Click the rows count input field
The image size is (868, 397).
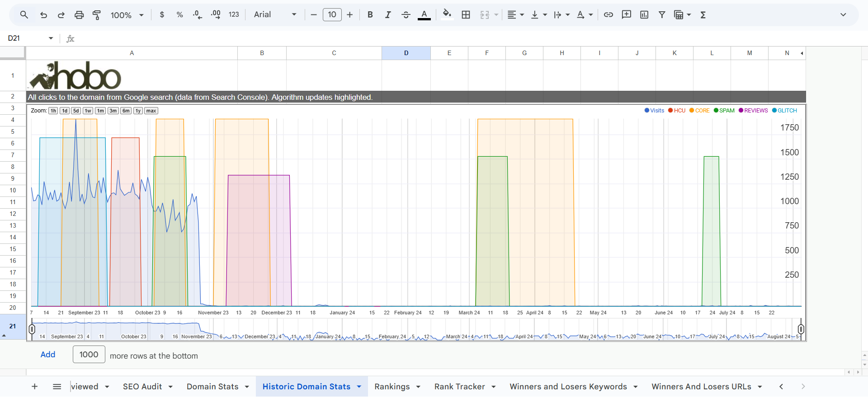(x=89, y=355)
